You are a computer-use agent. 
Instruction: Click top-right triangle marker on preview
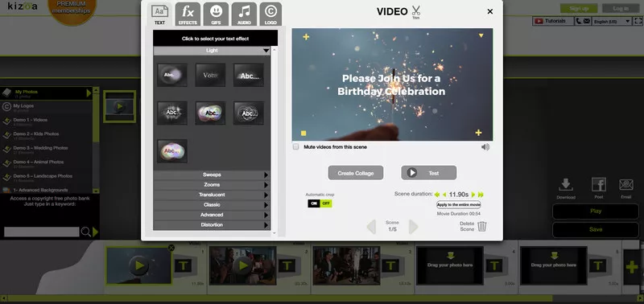coord(481,35)
